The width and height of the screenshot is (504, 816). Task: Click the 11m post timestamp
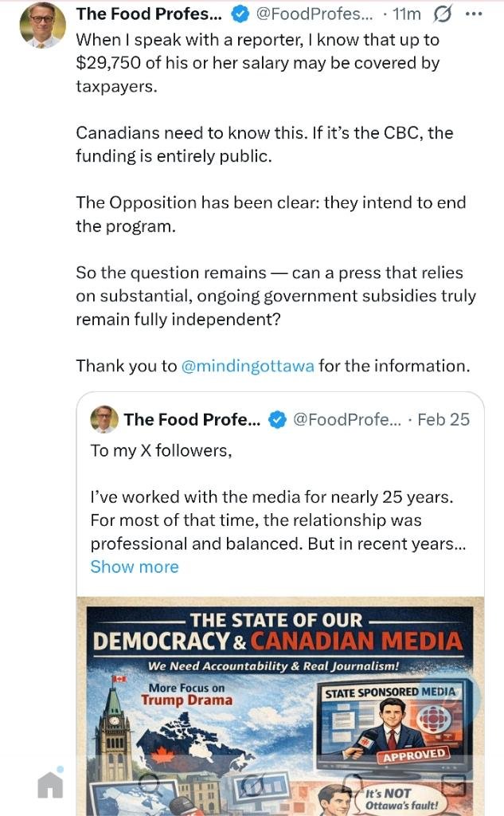pos(408,14)
